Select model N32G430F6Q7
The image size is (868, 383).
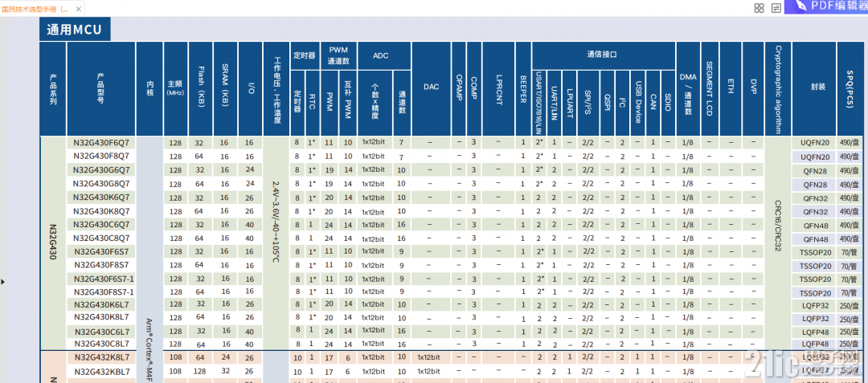tap(101, 143)
